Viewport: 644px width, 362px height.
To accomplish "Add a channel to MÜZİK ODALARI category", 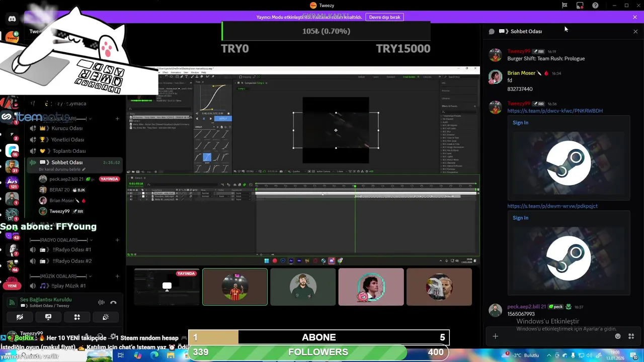I will tap(117, 277).
